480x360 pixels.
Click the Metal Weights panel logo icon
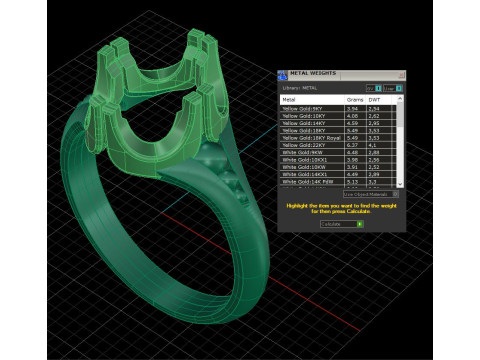click(x=282, y=75)
